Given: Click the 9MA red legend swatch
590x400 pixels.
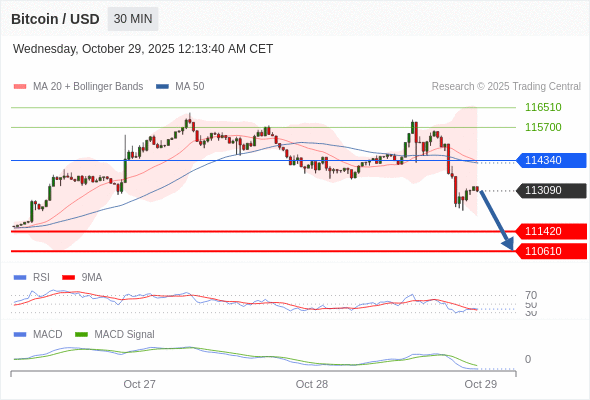Looking at the screenshot, I should pyautogui.click(x=68, y=278).
